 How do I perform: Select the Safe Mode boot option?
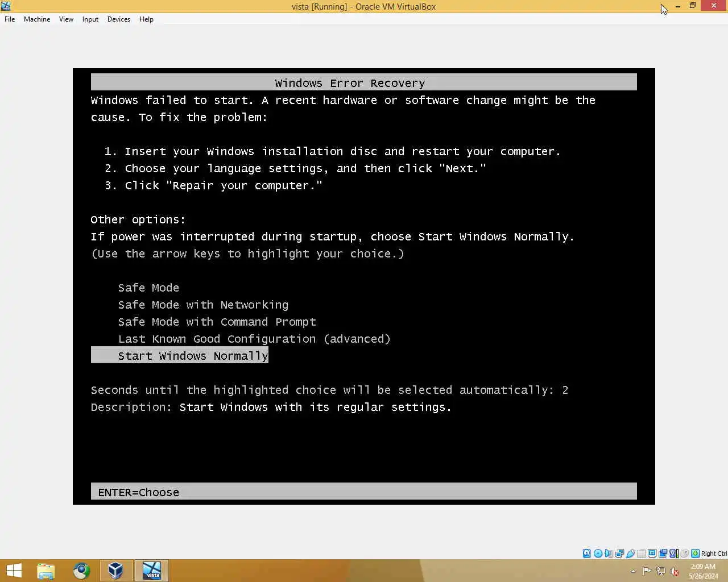pyautogui.click(x=148, y=288)
